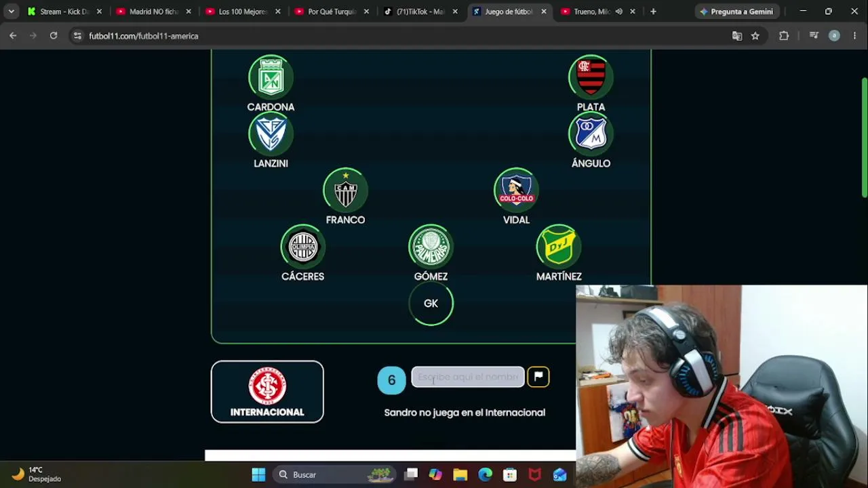Open Outlook from the taskbar
Viewport: 868px width, 488px height.
tap(559, 475)
